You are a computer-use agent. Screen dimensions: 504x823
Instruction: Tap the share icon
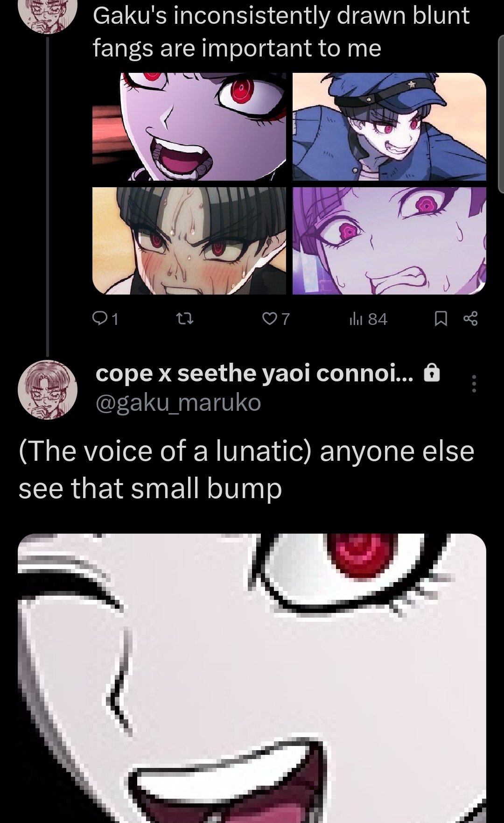click(470, 319)
